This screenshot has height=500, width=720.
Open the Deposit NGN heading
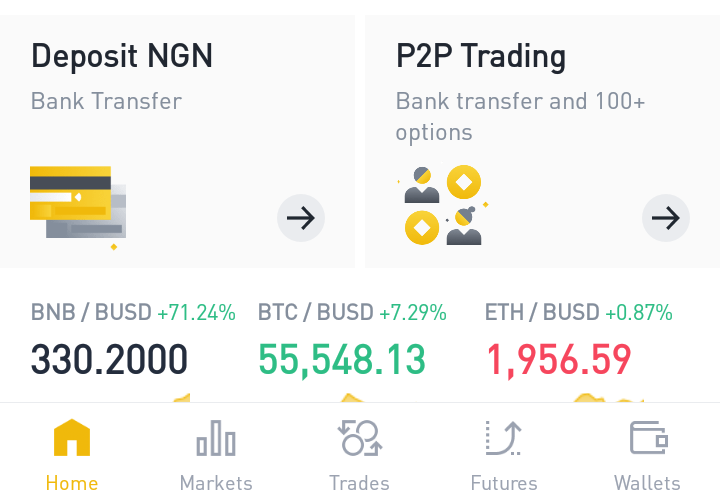coord(122,55)
